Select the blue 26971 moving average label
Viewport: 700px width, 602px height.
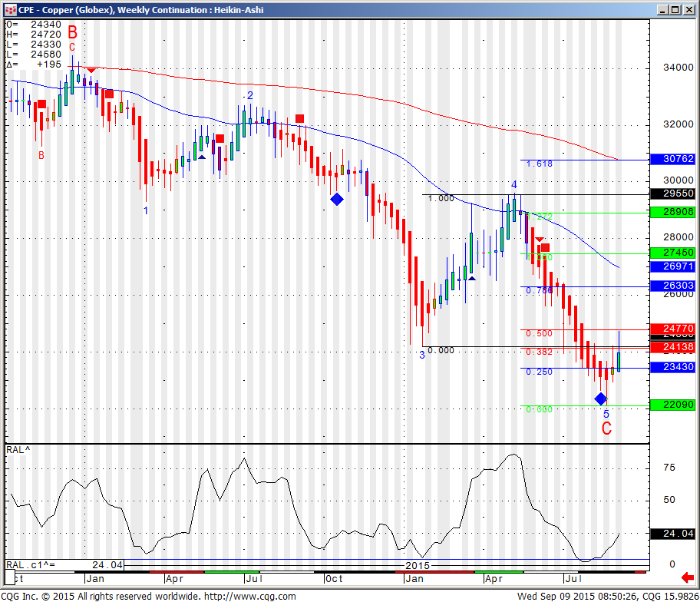[672, 266]
